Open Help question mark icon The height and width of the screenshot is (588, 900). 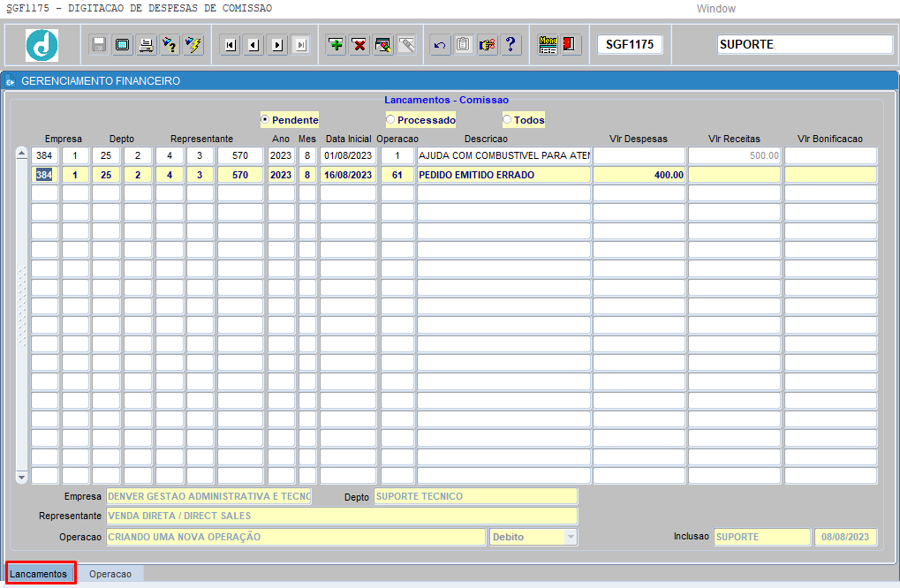point(511,45)
